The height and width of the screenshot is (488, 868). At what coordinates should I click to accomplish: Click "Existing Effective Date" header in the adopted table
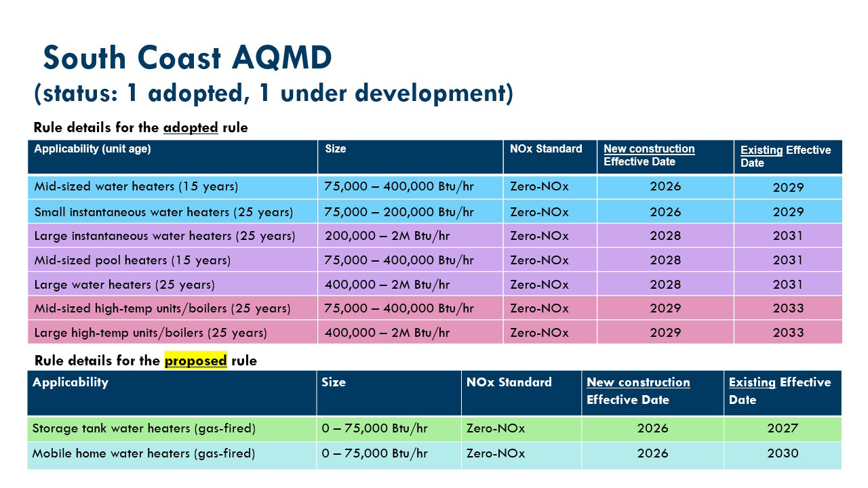(x=785, y=157)
